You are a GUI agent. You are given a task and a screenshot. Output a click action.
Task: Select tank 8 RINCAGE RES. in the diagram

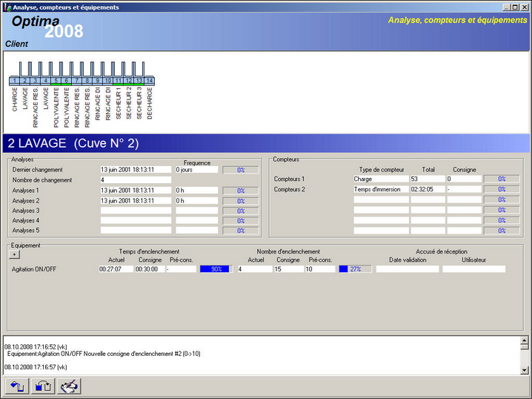click(87, 81)
